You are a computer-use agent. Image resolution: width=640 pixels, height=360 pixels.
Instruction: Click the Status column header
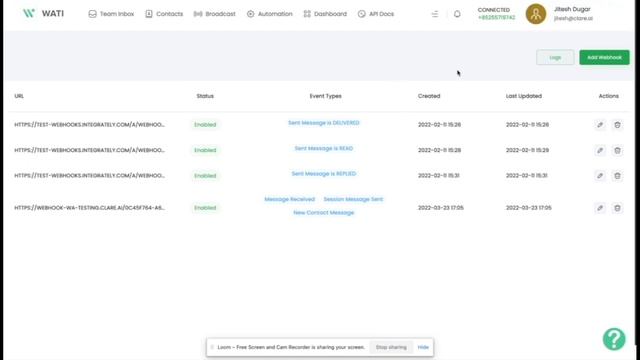click(x=205, y=96)
